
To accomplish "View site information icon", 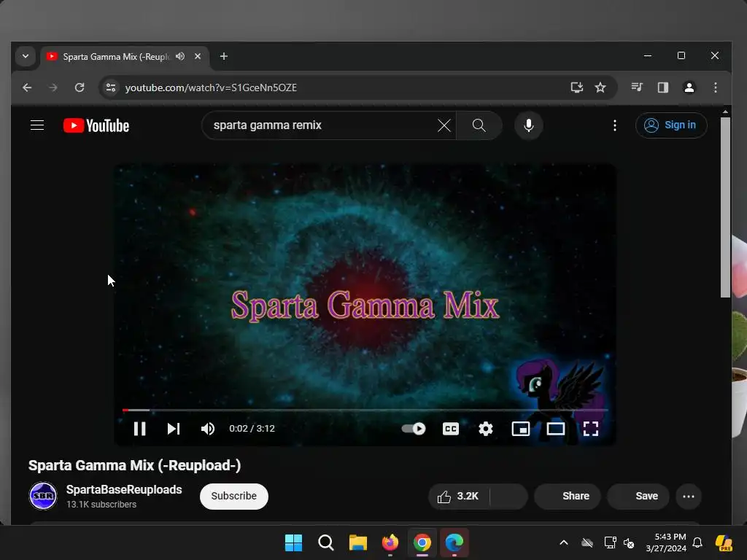I will pyautogui.click(x=111, y=87).
